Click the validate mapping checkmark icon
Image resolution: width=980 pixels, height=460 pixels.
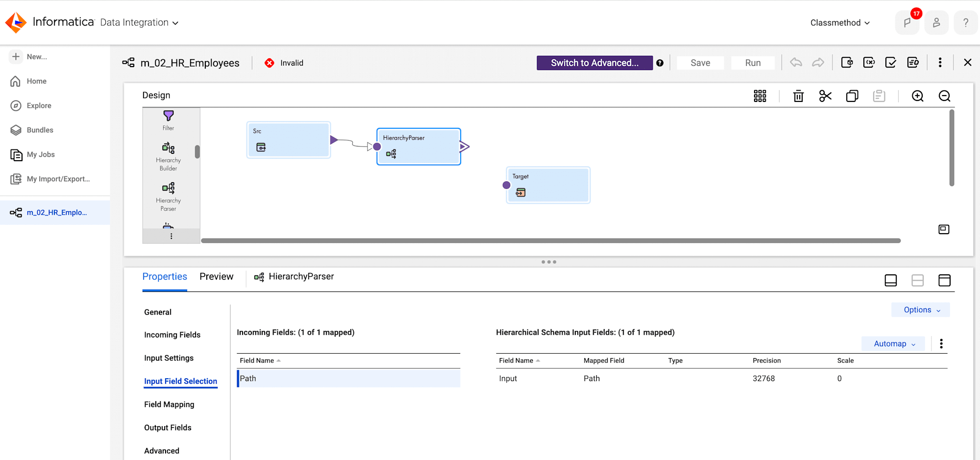click(891, 63)
